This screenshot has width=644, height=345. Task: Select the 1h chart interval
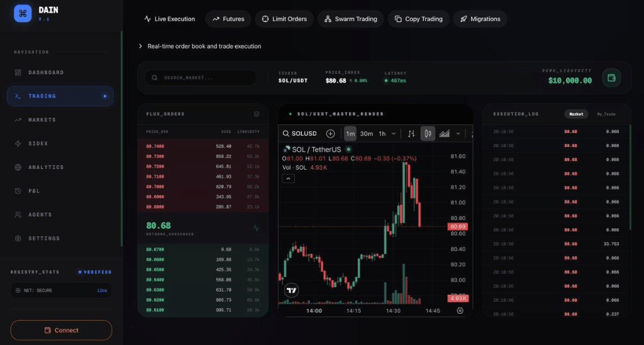(382, 134)
